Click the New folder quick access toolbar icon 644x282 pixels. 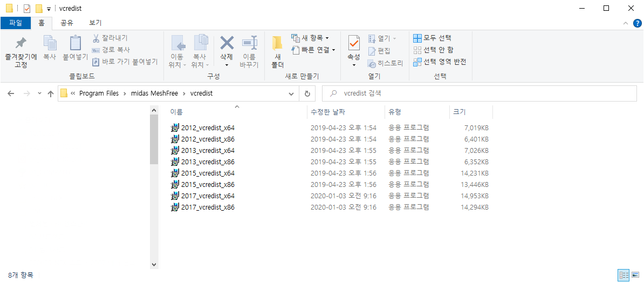(39, 8)
